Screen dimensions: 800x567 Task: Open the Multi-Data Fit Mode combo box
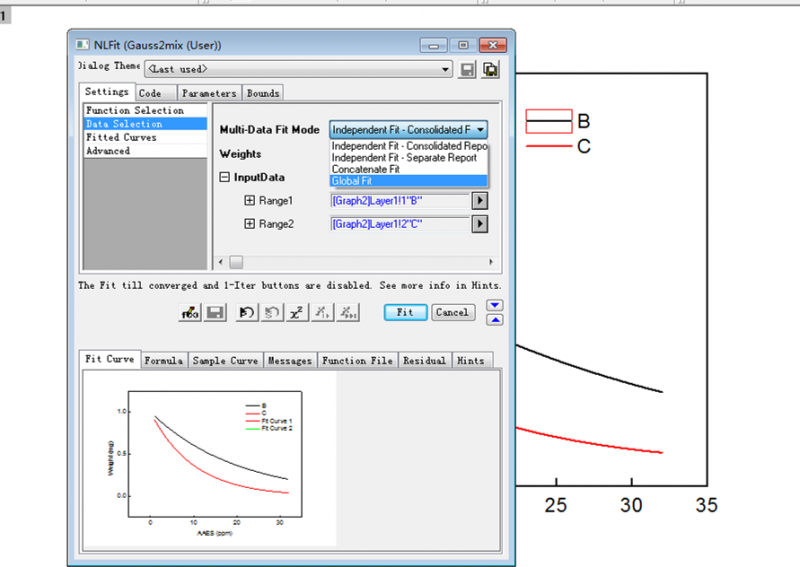coord(408,130)
